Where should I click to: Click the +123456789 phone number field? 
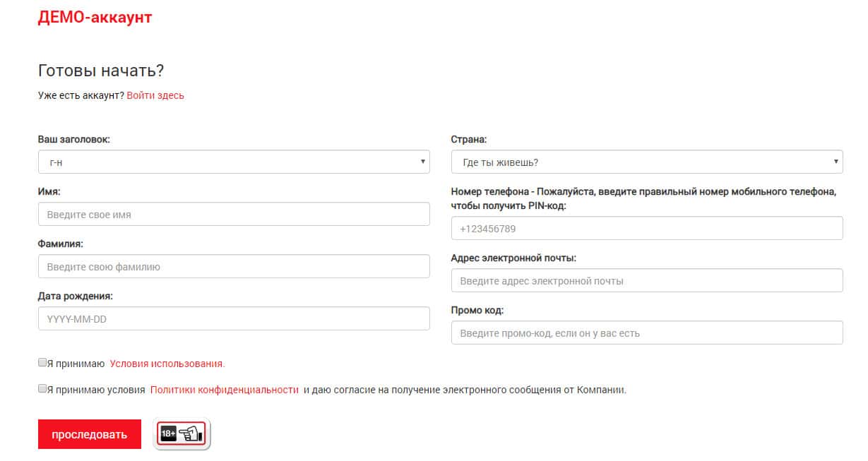646,228
